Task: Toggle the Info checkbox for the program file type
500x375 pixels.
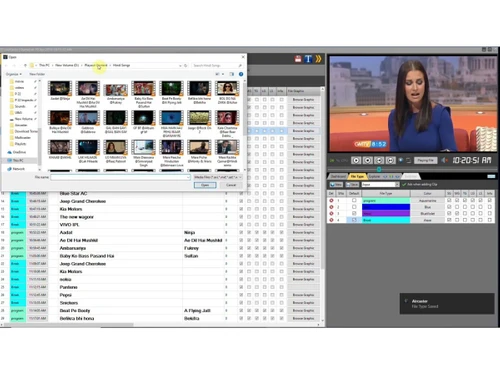Action: click(489, 200)
